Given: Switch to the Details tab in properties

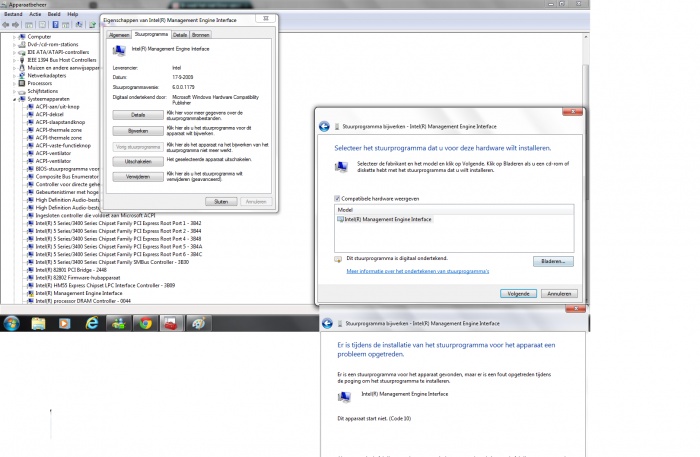Looking at the screenshot, I should pos(180,35).
